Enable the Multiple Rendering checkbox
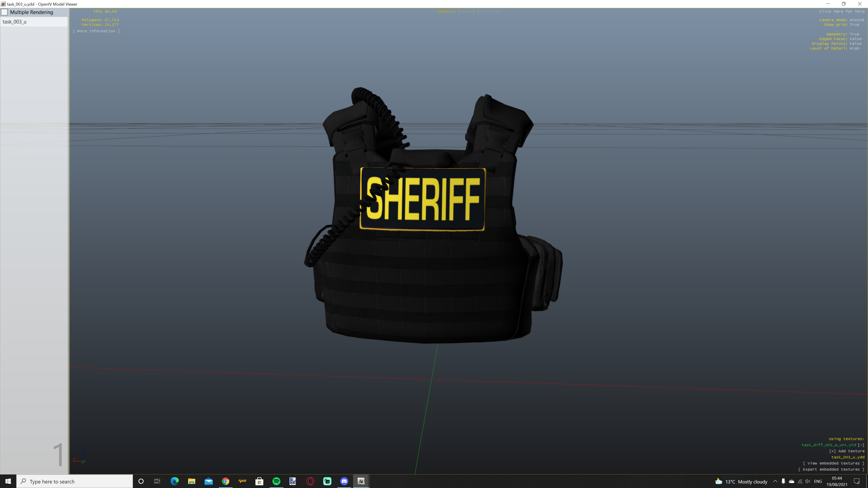The image size is (868, 488). [x=5, y=12]
